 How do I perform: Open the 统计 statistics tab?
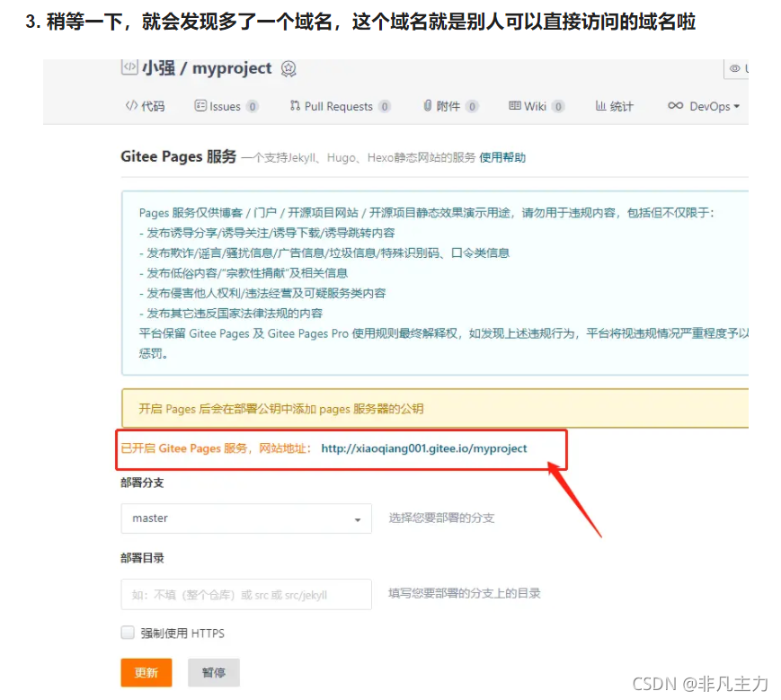pos(614,106)
